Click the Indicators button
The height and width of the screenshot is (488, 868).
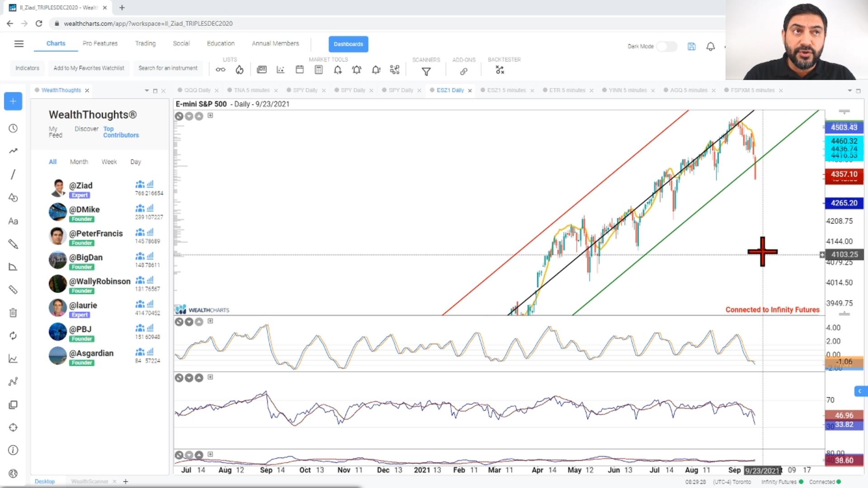pyautogui.click(x=27, y=68)
